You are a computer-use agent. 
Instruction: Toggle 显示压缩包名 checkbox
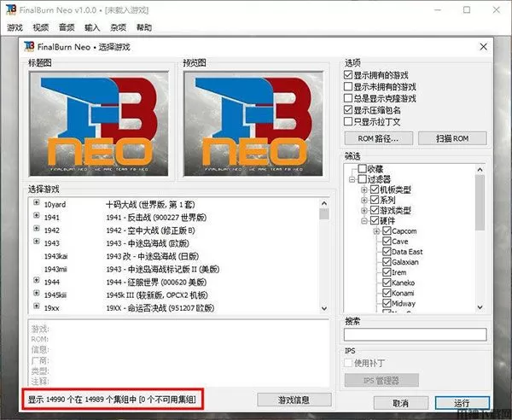[348, 110]
